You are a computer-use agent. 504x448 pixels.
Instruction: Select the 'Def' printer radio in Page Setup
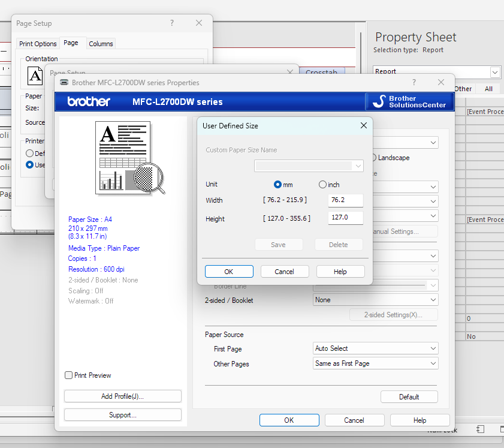click(29, 154)
